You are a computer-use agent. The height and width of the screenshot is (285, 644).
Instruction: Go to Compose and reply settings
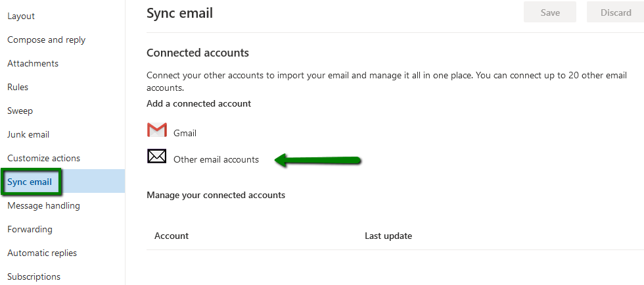47,40
